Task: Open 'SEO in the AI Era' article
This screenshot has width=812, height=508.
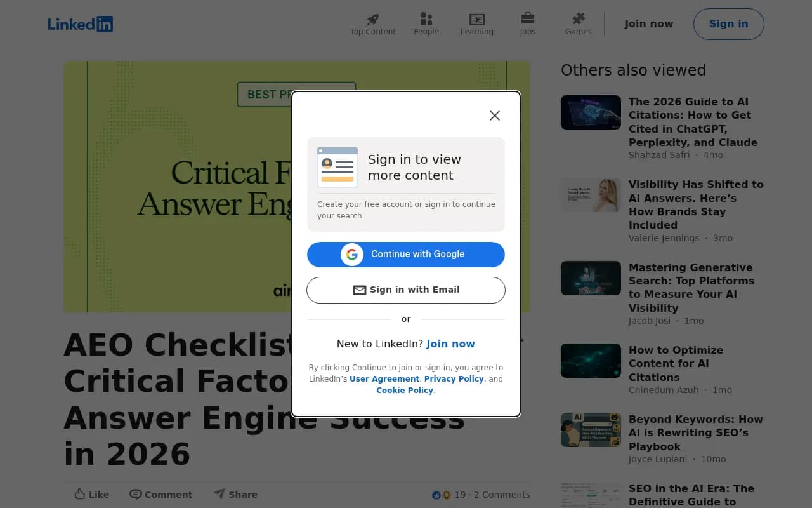Action: (x=691, y=495)
